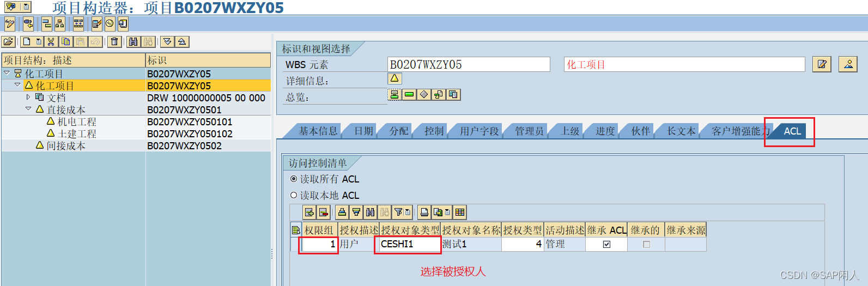
Task: Click the layout grid icon in ACL toolbar
Action: pyautogui.click(x=460, y=212)
